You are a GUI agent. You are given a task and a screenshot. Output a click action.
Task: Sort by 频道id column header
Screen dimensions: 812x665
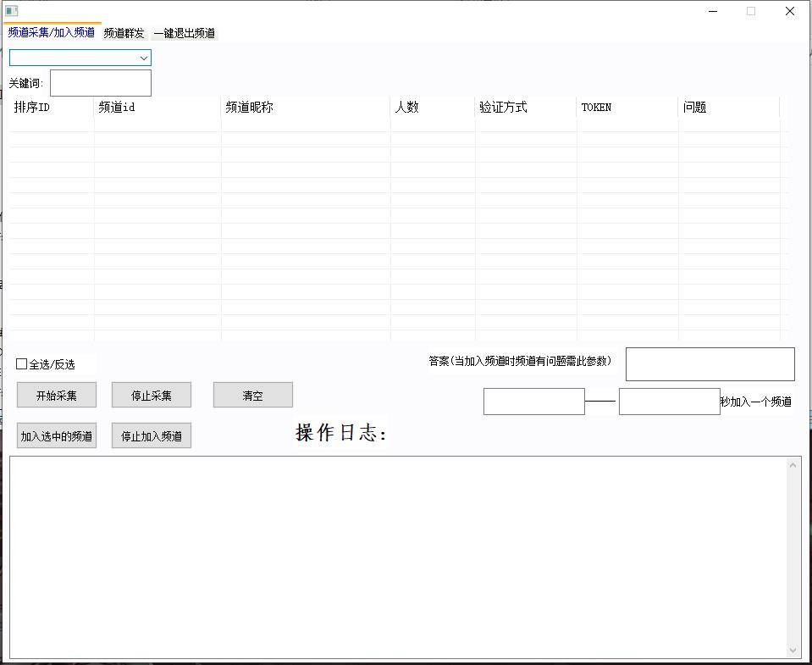[x=157, y=108]
